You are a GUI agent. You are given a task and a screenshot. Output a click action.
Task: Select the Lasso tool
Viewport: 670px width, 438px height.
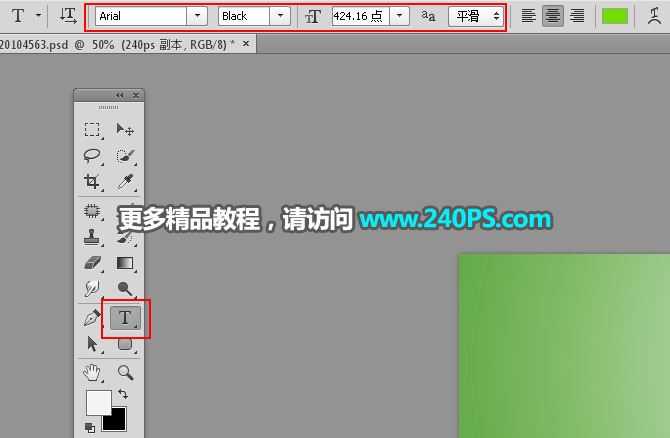pyautogui.click(x=92, y=156)
